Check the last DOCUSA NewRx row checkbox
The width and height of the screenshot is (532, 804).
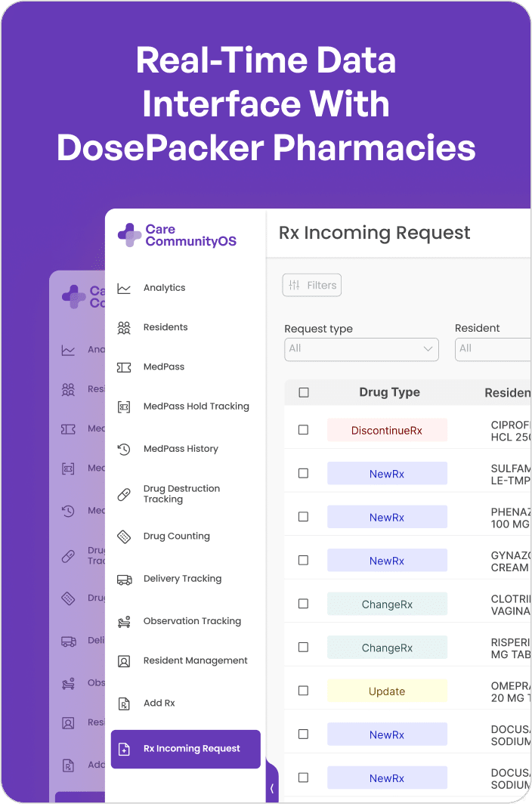click(304, 778)
